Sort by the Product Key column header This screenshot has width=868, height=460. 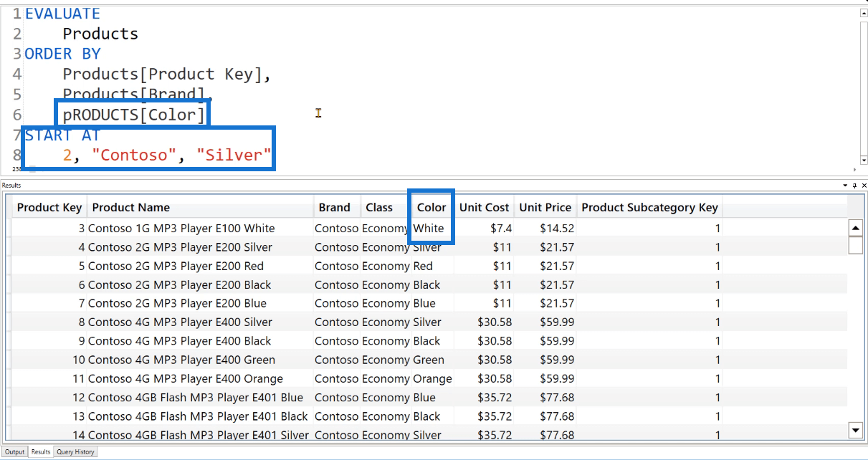point(49,207)
